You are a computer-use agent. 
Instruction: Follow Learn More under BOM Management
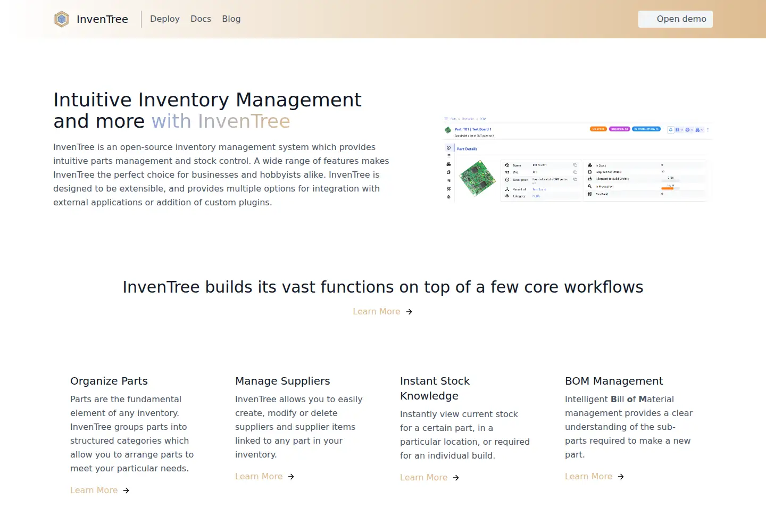click(589, 477)
